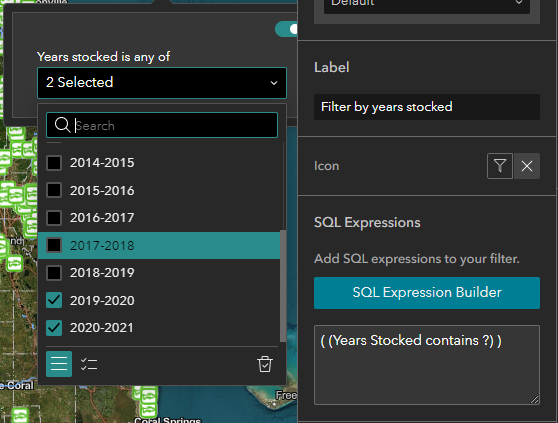The image size is (558, 423).
Task: Select the list view icon in dropdown footer
Action: pos(59,364)
